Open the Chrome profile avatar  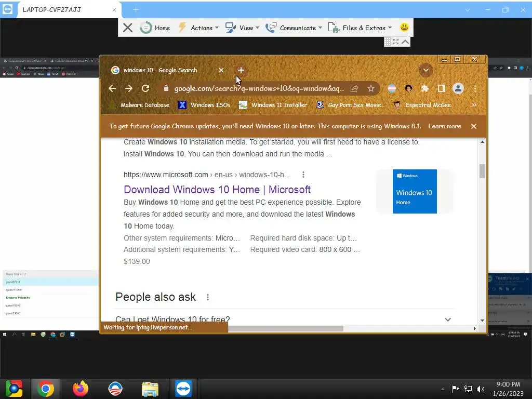click(x=458, y=88)
